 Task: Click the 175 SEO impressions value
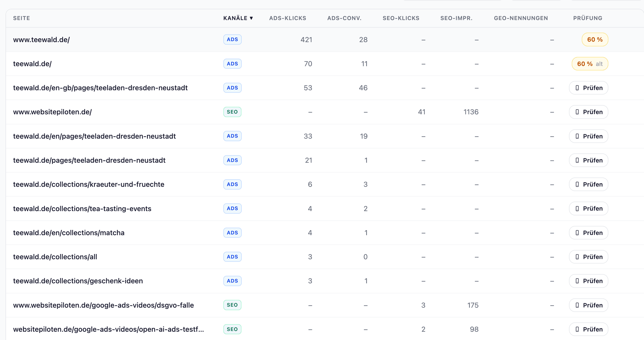pyautogui.click(x=473, y=305)
